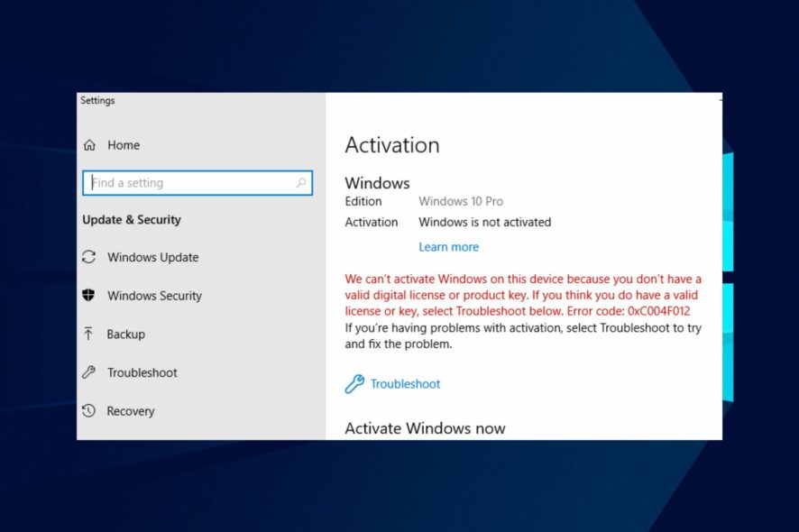Click the Windows Update circular arrows icon
This screenshot has width=799, height=532.
[x=89, y=258]
